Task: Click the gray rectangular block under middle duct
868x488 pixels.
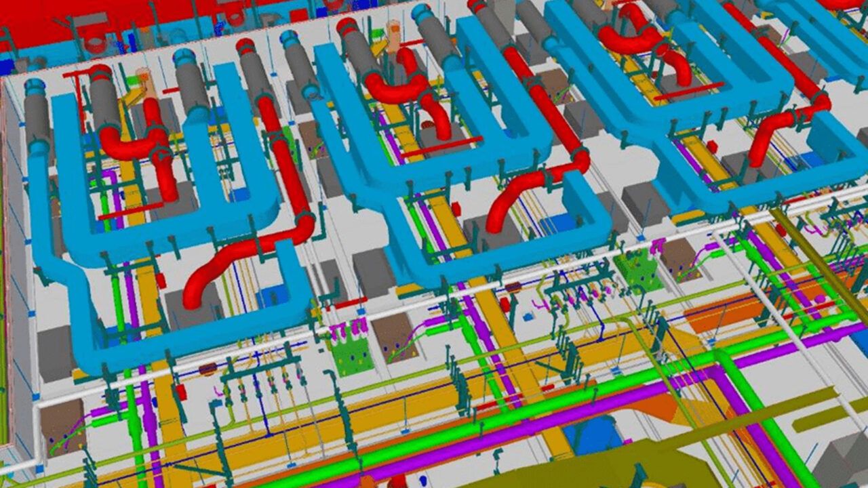Action: click(373, 272)
